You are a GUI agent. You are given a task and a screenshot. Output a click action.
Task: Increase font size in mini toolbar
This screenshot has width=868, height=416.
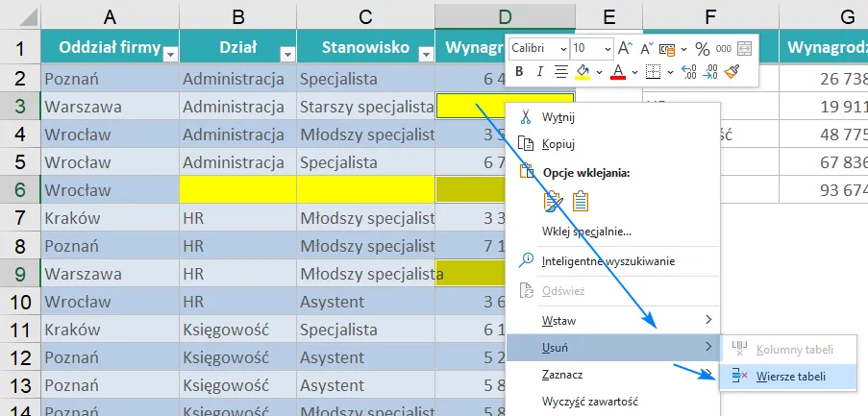click(625, 48)
